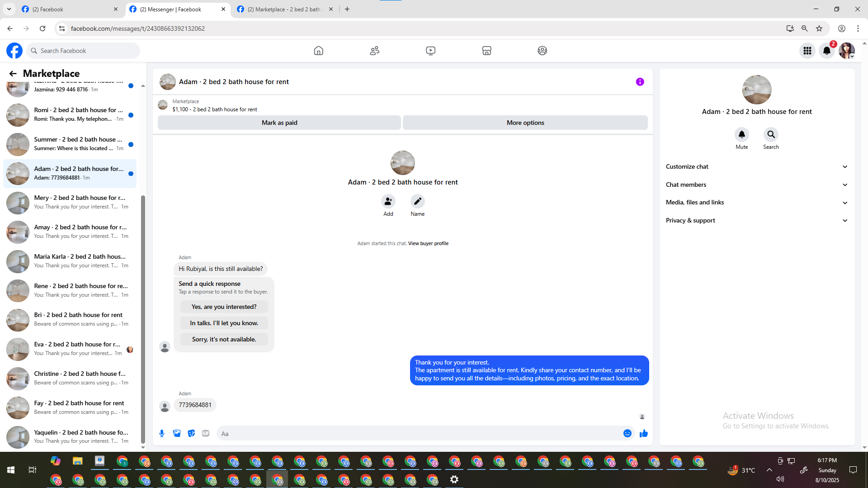Open Windows Start menu
Screen dimensions: 868x488
pyautogui.click(x=11, y=470)
